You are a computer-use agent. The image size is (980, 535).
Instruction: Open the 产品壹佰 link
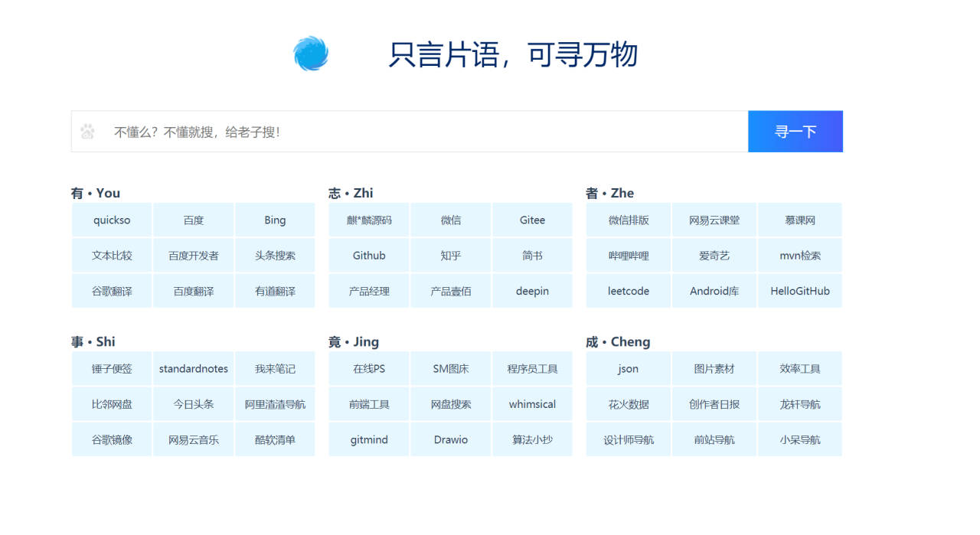pyautogui.click(x=451, y=291)
